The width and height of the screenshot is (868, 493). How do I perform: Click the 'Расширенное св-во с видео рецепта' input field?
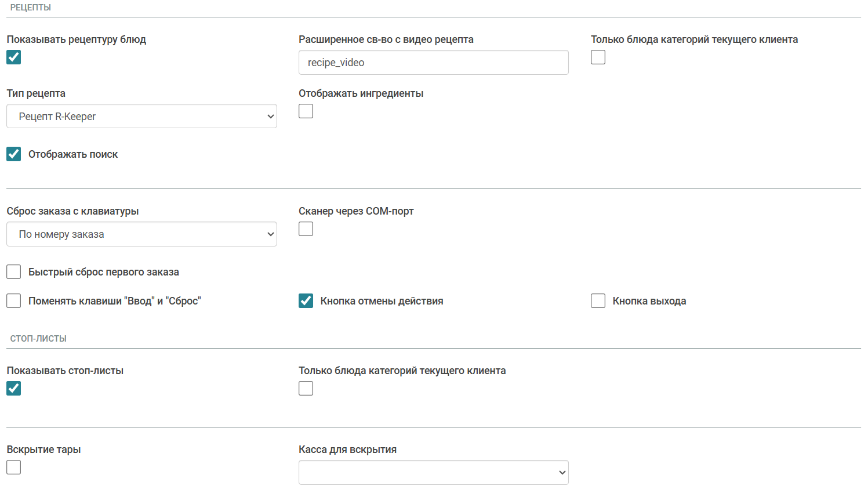[x=433, y=63]
